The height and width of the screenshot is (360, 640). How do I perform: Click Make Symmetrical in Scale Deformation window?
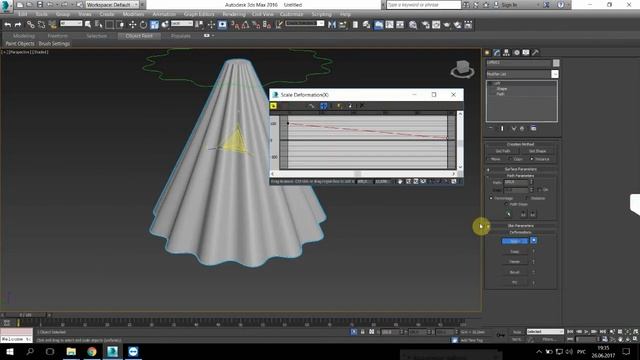(x=273, y=106)
